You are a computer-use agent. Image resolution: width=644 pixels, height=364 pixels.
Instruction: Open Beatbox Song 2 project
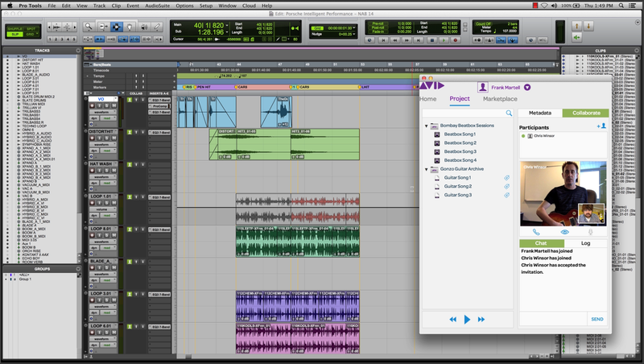coord(460,143)
